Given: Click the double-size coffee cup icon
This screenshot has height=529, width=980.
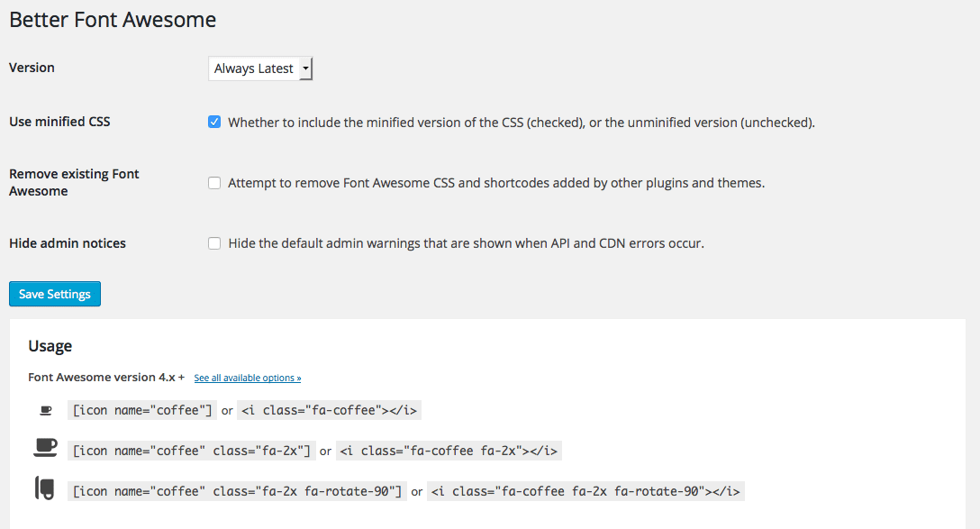Looking at the screenshot, I should (x=45, y=447).
